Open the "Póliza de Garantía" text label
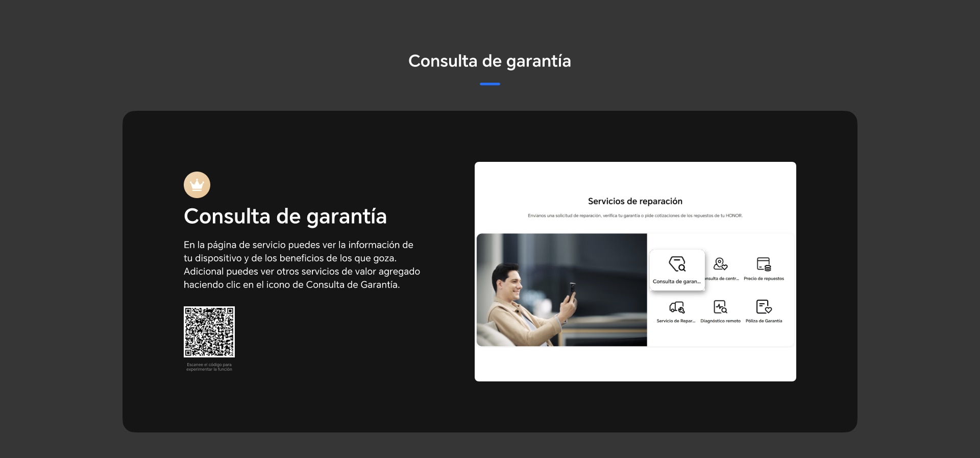The image size is (980, 458). (764, 321)
